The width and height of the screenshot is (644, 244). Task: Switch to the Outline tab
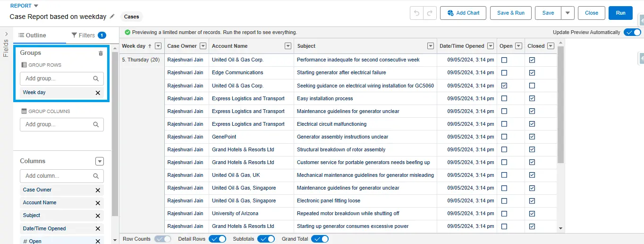(32, 35)
